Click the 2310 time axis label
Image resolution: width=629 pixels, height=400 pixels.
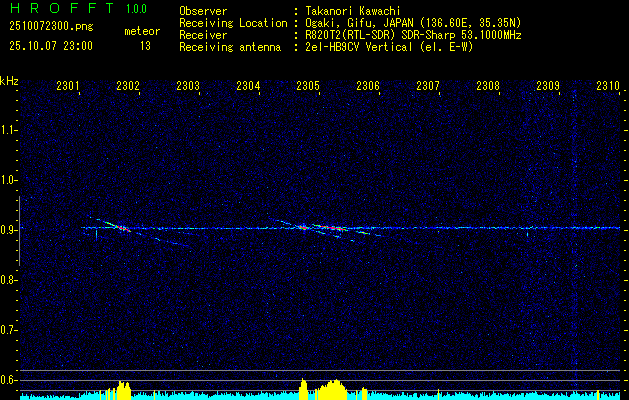pyautogui.click(x=608, y=86)
